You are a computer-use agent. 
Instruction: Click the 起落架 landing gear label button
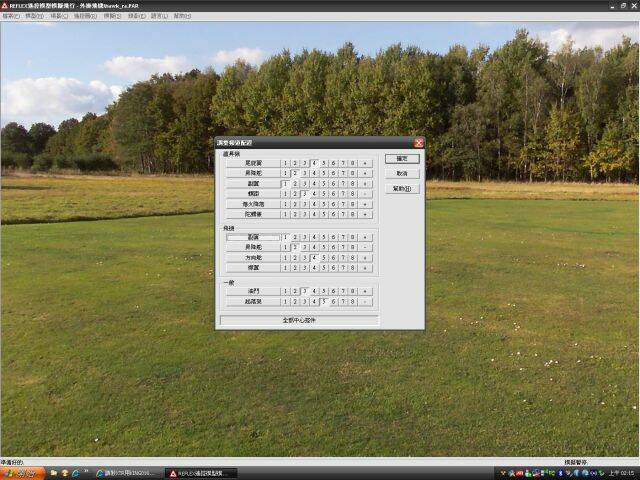click(x=253, y=302)
